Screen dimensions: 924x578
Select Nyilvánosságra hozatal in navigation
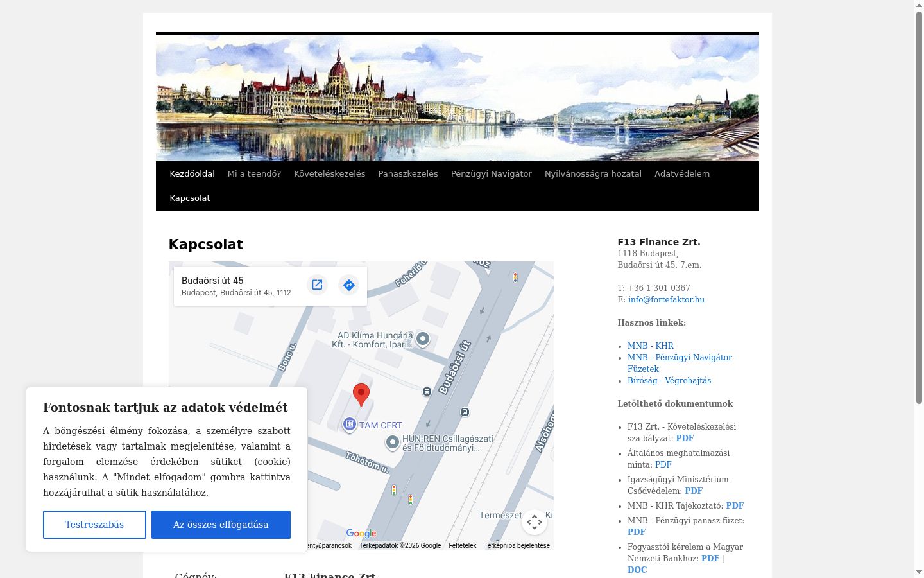(x=593, y=173)
